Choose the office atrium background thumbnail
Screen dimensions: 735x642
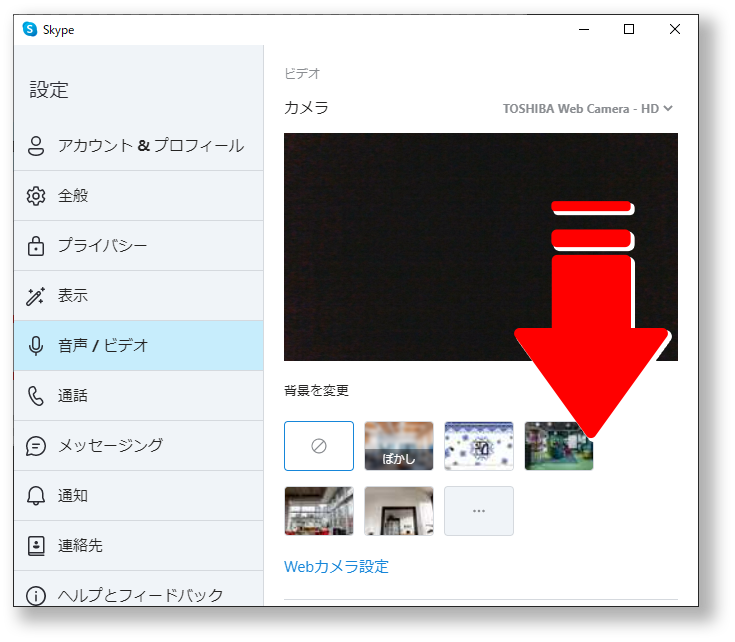coord(319,511)
